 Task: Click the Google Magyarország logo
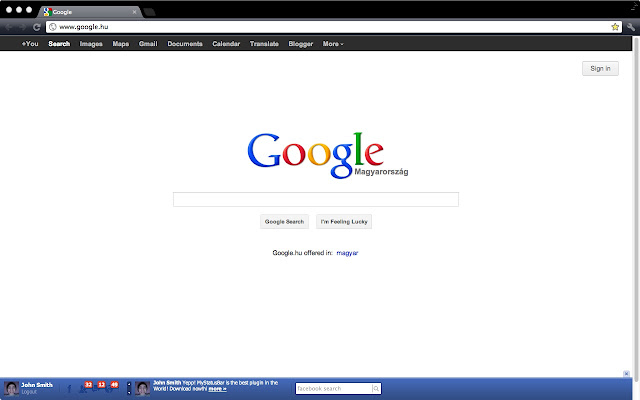coord(328,155)
